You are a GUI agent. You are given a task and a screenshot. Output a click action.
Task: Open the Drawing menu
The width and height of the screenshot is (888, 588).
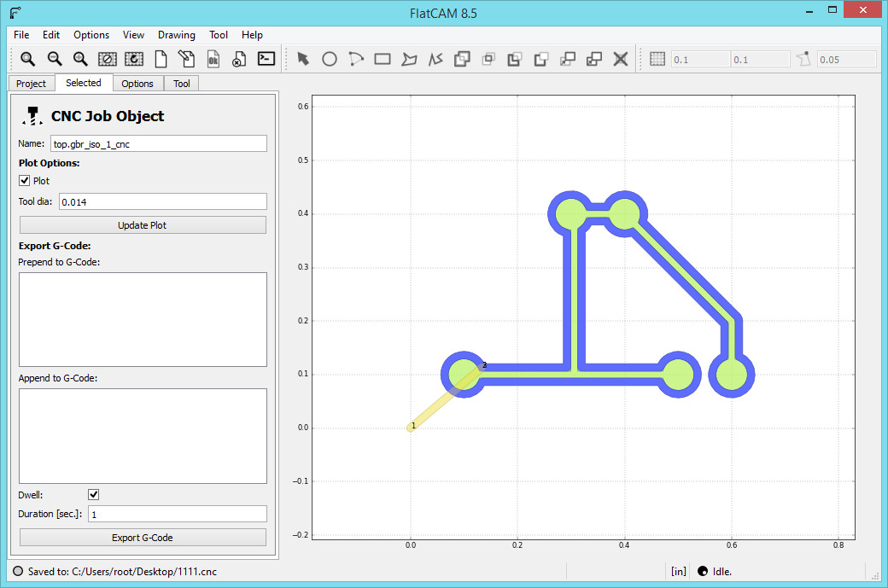click(177, 34)
